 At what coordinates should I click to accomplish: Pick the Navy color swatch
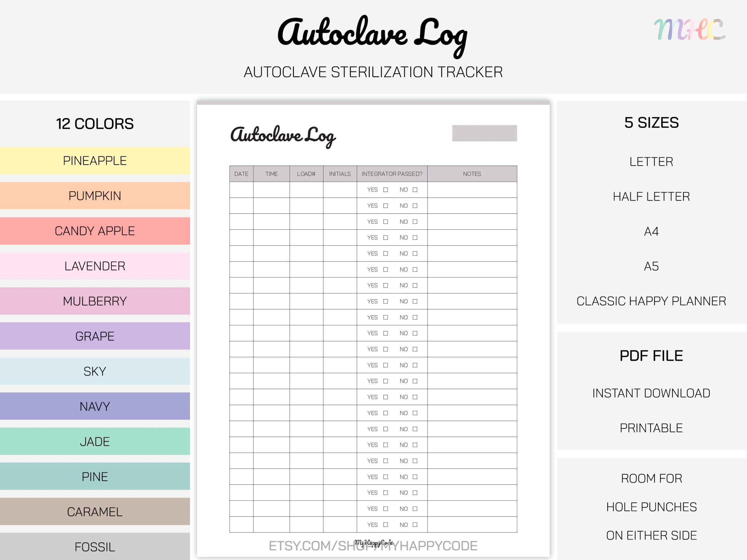[x=95, y=406]
